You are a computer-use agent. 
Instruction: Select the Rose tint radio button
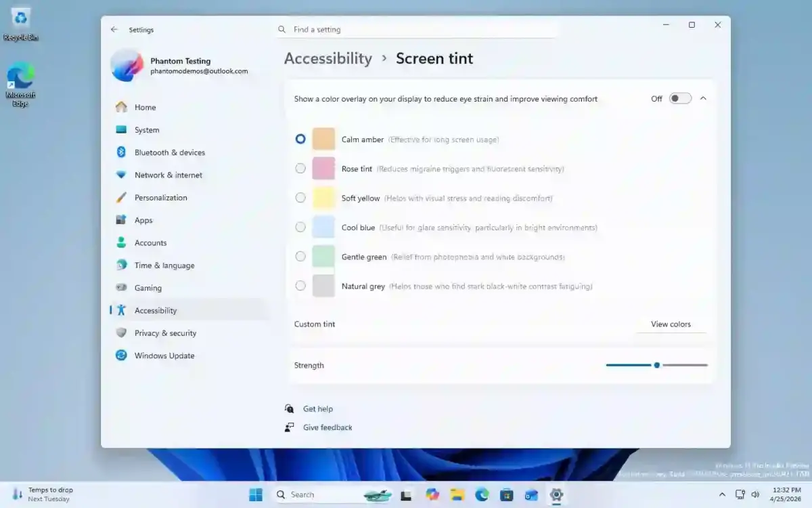(300, 168)
